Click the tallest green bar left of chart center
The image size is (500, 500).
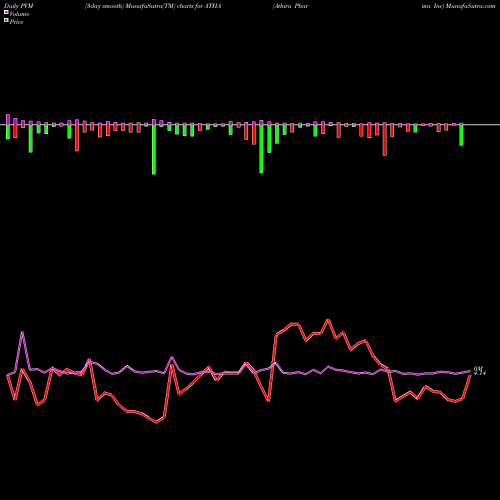154,149
